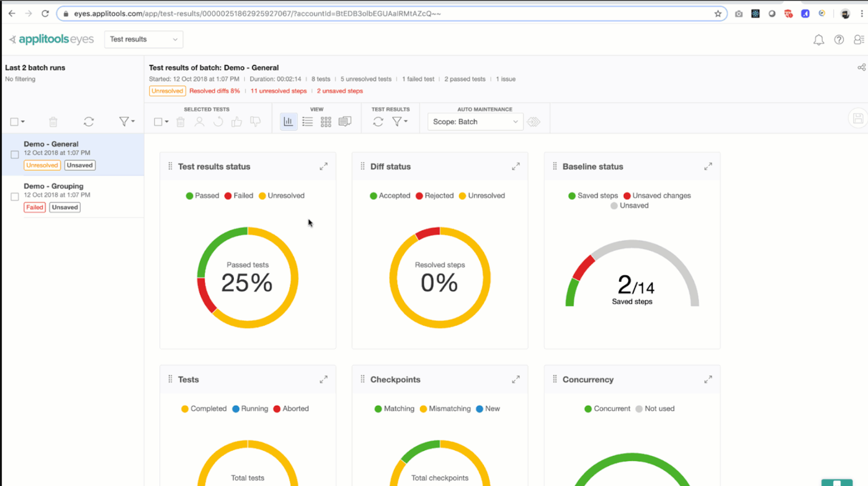
Task: Grab the Checkpoints widget drag handle
Action: 362,379
